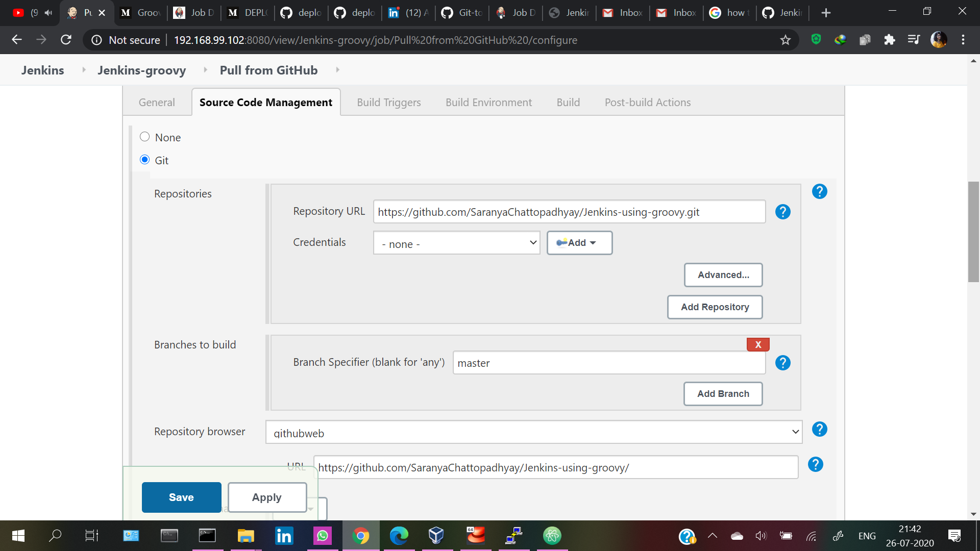
Task: Click the Add Repository button
Action: pos(715,307)
